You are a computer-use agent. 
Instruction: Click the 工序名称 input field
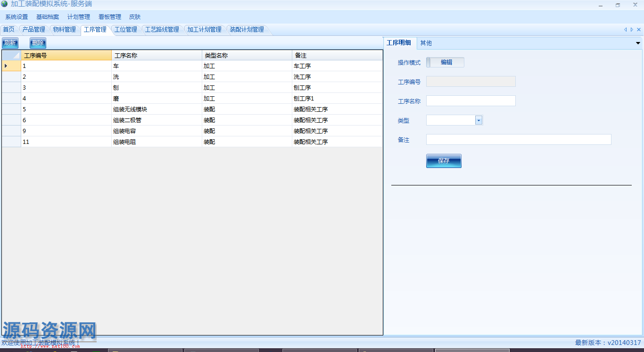point(471,101)
